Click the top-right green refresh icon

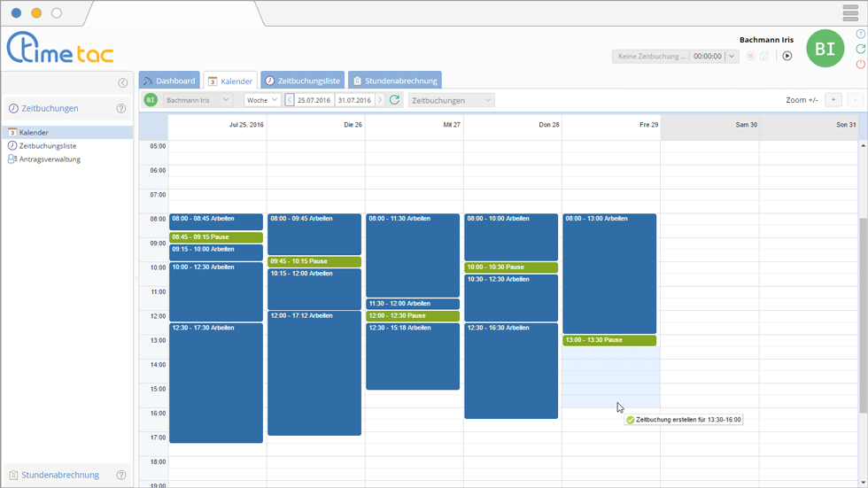(861, 50)
